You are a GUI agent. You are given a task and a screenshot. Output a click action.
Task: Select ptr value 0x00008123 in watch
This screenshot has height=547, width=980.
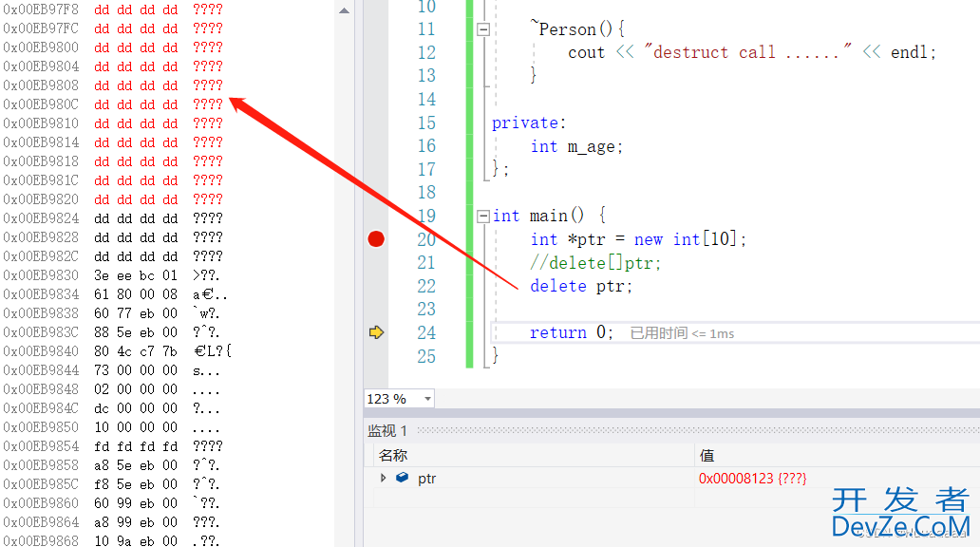[752, 479]
